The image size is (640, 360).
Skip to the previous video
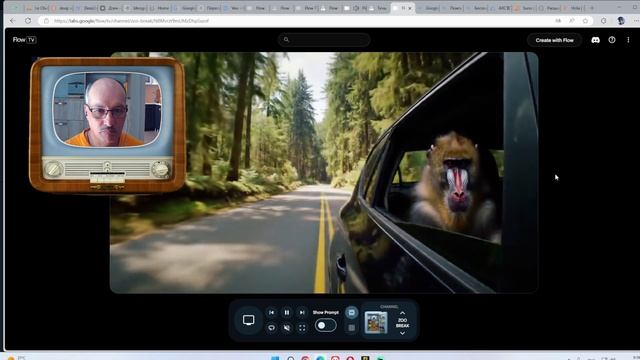click(271, 313)
